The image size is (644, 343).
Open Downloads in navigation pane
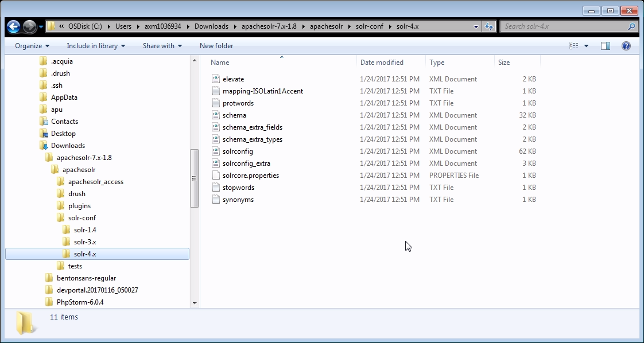(68, 146)
